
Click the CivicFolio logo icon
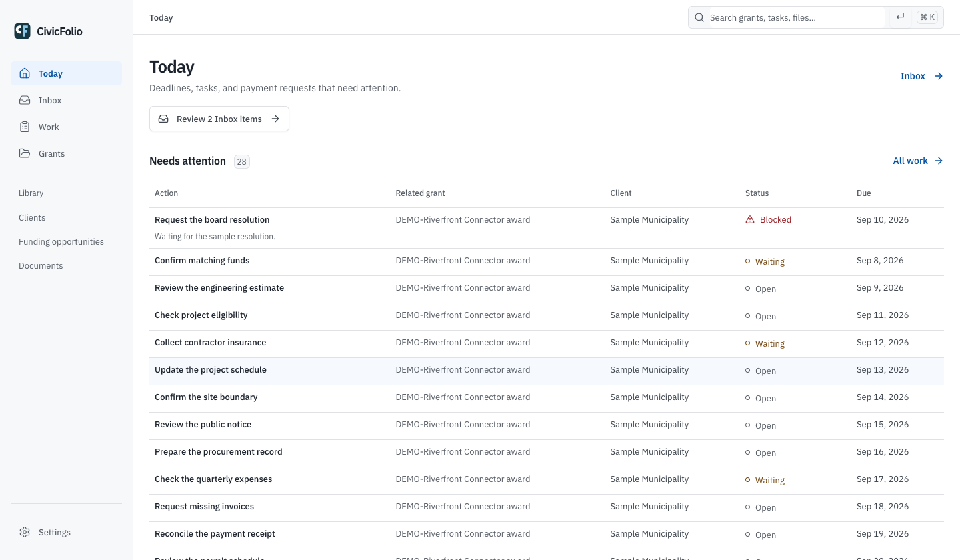coord(22,31)
